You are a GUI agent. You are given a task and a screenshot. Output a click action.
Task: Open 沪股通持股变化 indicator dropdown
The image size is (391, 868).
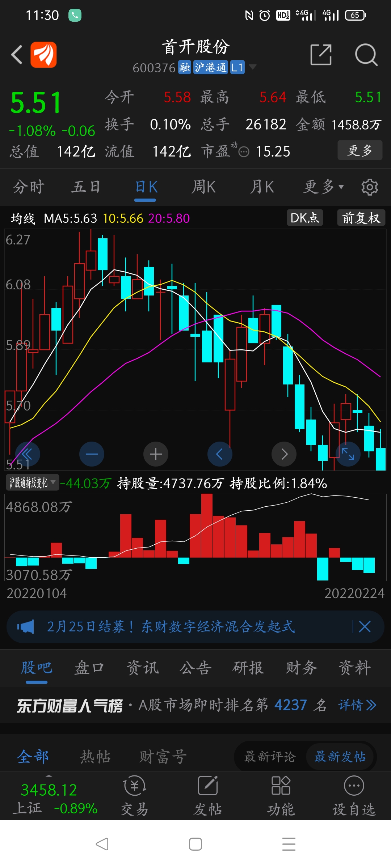pos(32,482)
